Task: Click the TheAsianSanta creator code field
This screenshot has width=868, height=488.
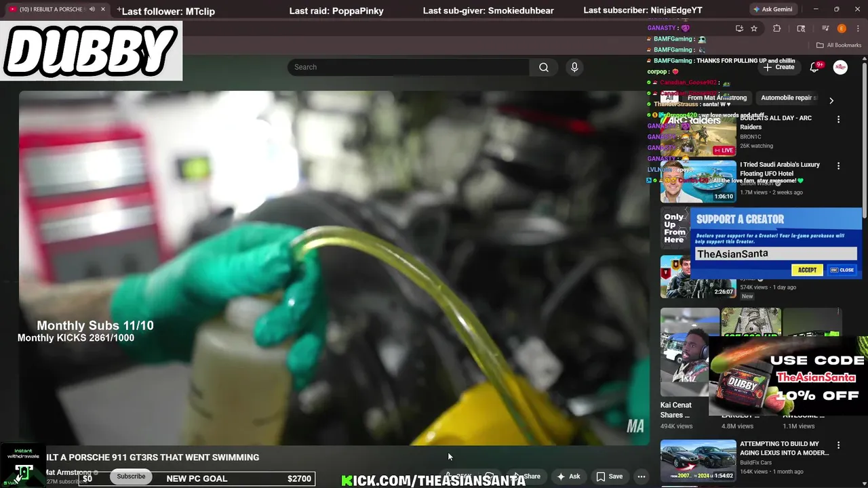Action: pos(776,253)
